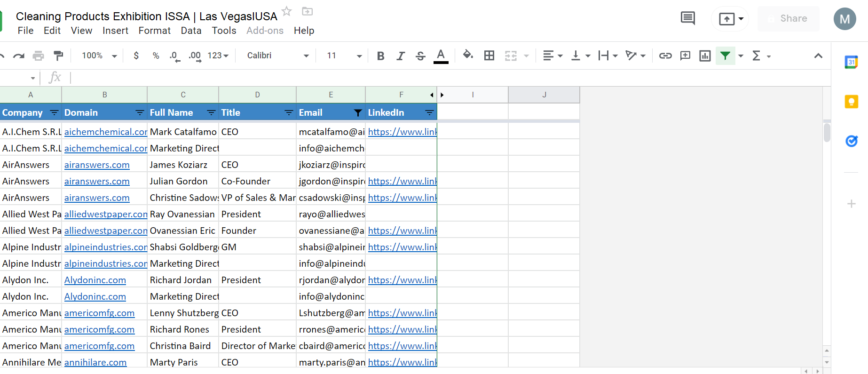Open the font size 11 dropdown

tap(345, 56)
